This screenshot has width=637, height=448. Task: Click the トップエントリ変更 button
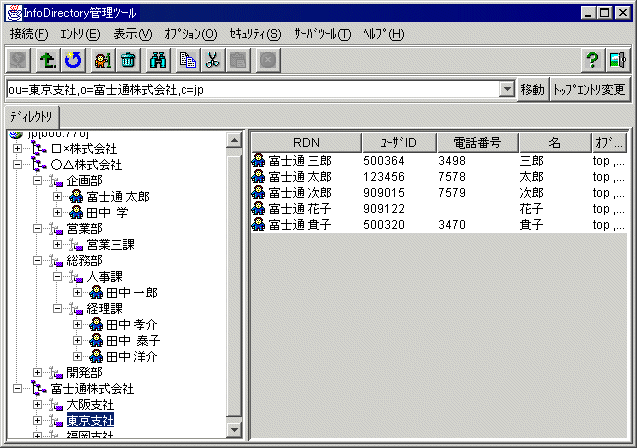point(589,89)
